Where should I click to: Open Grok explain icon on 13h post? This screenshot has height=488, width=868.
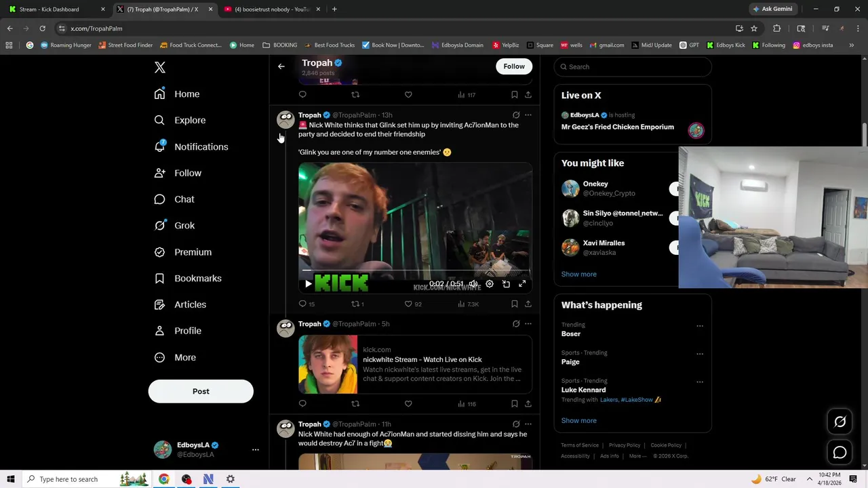coord(516,115)
